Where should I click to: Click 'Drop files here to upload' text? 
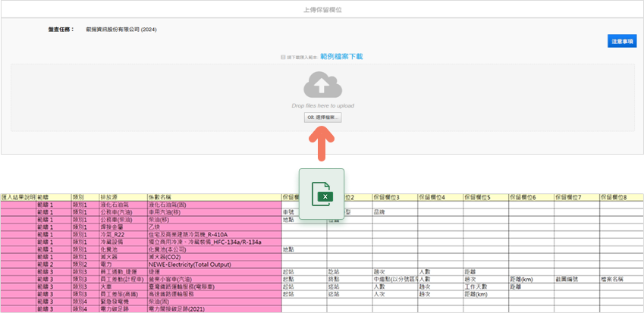click(x=322, y=105)
